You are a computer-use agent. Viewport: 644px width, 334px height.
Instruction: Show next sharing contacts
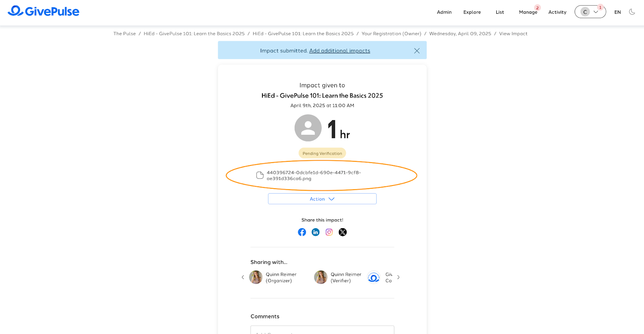coord(398,277)
